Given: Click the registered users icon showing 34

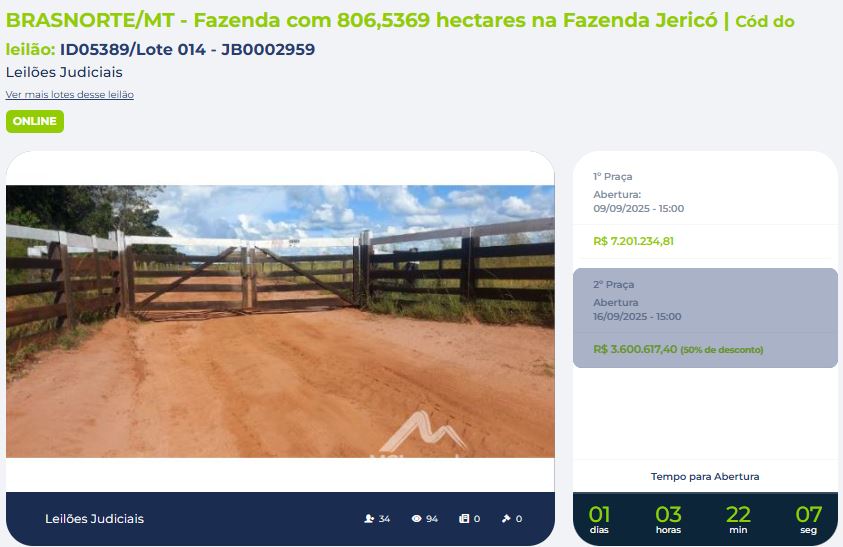Looking at the screenshot, I should click(369, 518).
